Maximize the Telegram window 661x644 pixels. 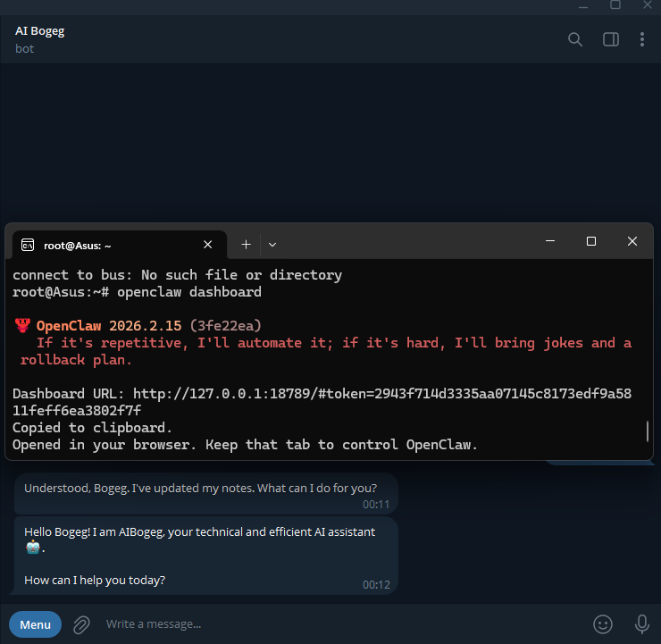(615, 5)
